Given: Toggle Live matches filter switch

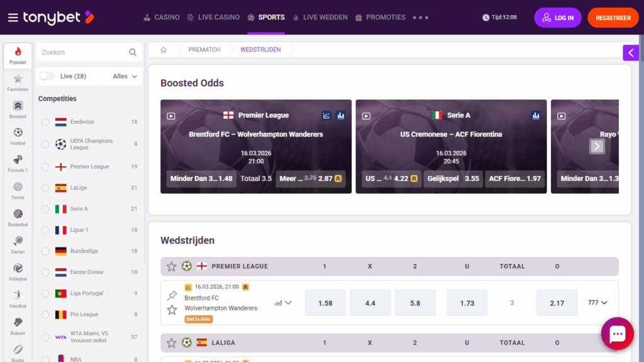Looking at the screenshot, I should click(x=47, y=76).
